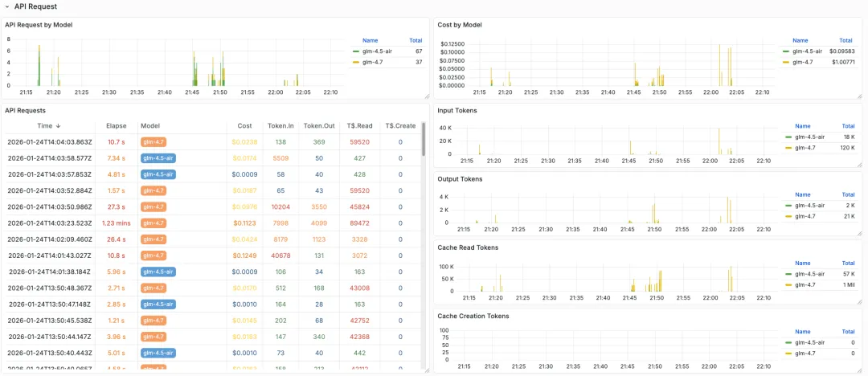The image size is (868, 376).
Task: Collapse the API Request row chevron
Action: tap(7, 6)
